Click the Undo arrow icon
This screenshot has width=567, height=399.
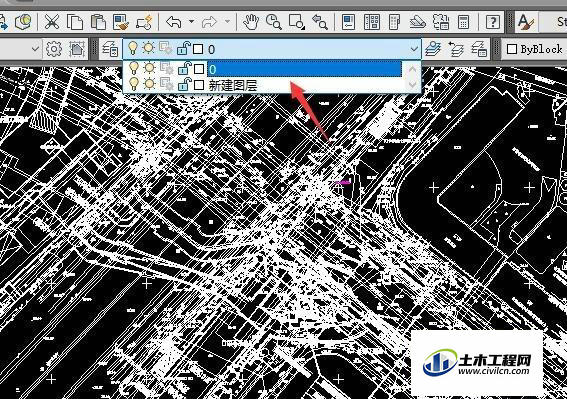point(174,22)
